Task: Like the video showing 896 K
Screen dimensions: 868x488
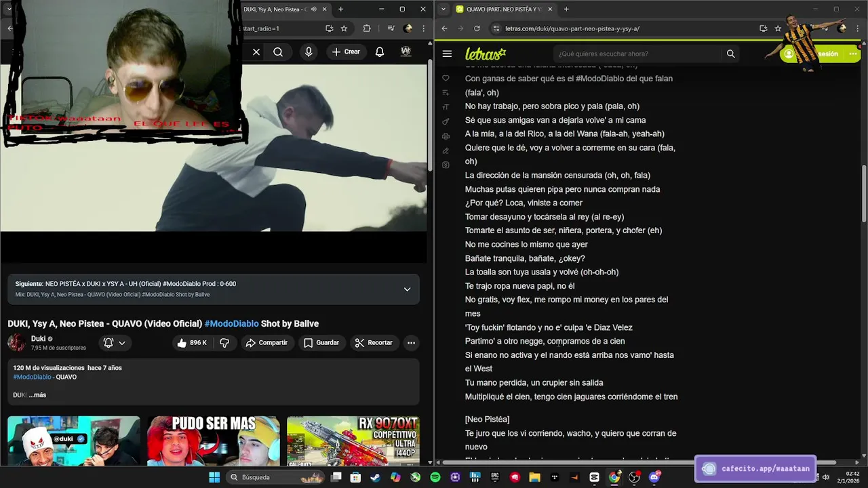Action: click(x=192, y=343)
